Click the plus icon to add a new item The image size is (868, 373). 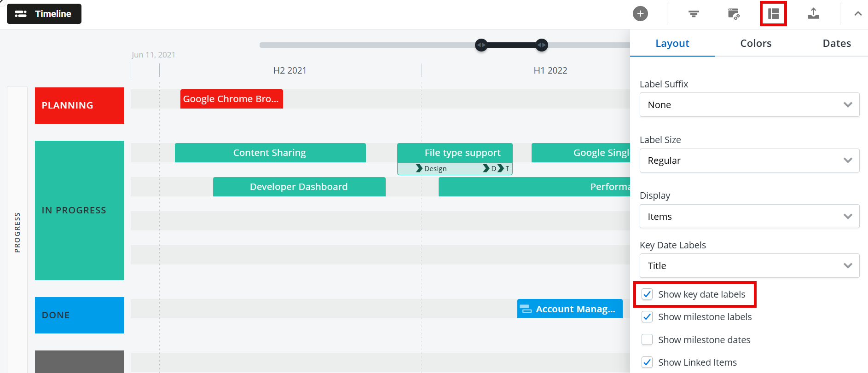[640, 13]
